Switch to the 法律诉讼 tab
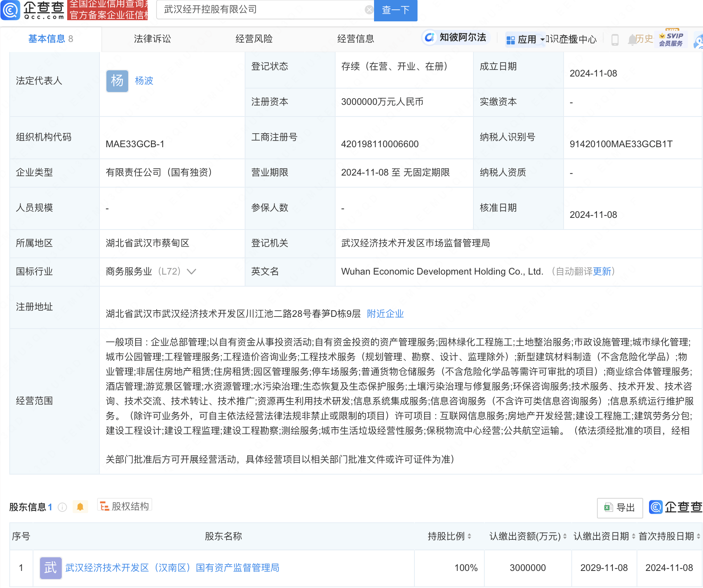 [x=152, y=38]
